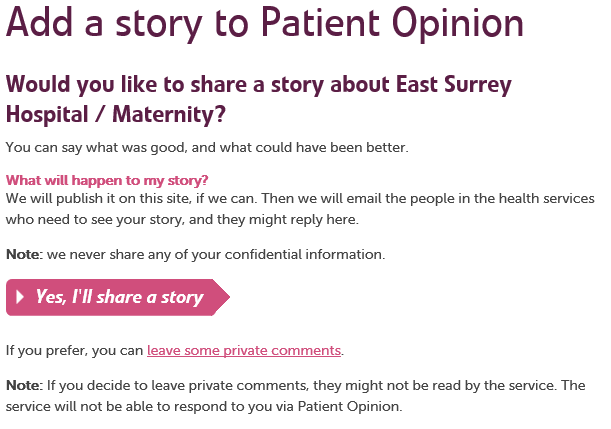Click the "We will publish it on this site" line

[x=300, y=199]
